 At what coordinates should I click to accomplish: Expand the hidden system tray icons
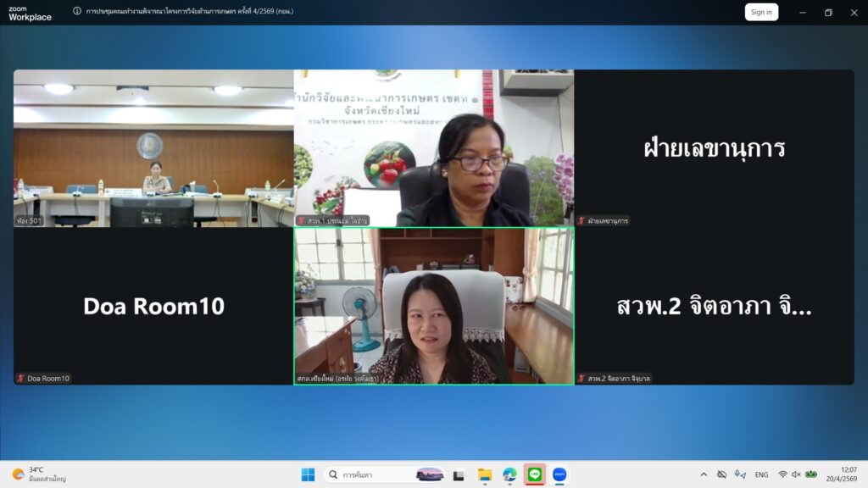703,474
